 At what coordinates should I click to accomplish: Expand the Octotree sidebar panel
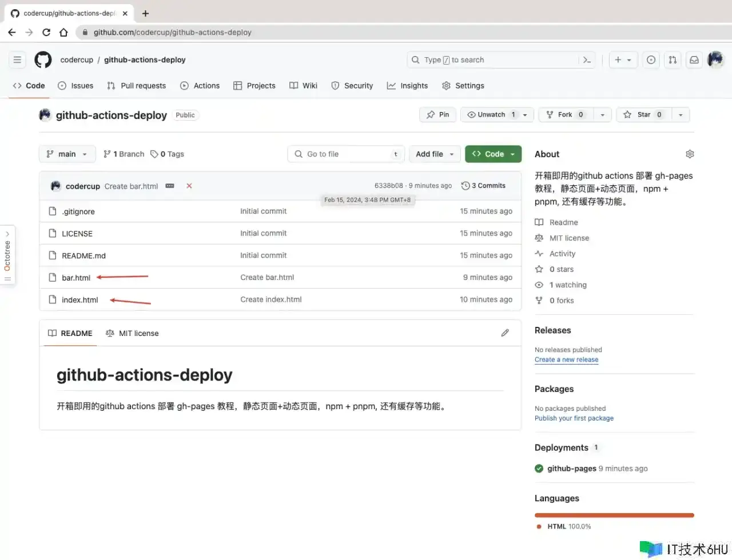[x=7, y=255]
